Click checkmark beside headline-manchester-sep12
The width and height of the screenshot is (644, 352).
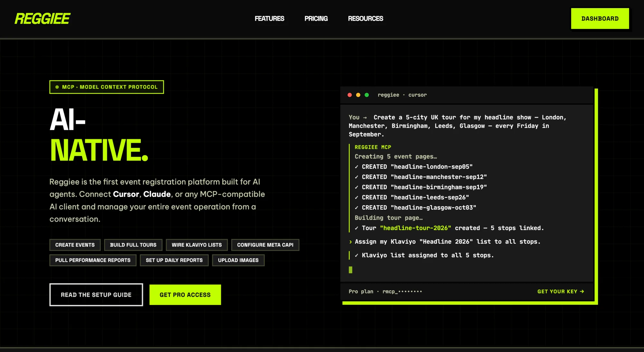click(356, 177)
